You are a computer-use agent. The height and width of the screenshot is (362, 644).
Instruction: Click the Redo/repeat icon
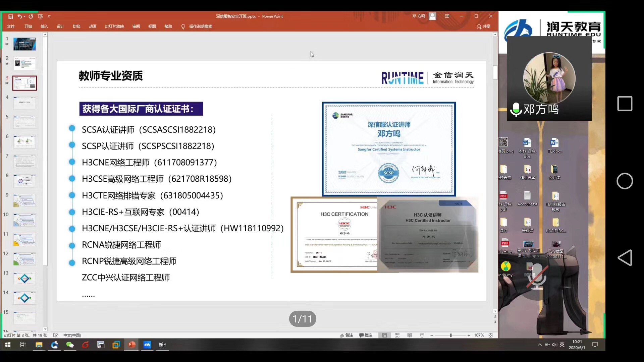[x=31, y=16]
